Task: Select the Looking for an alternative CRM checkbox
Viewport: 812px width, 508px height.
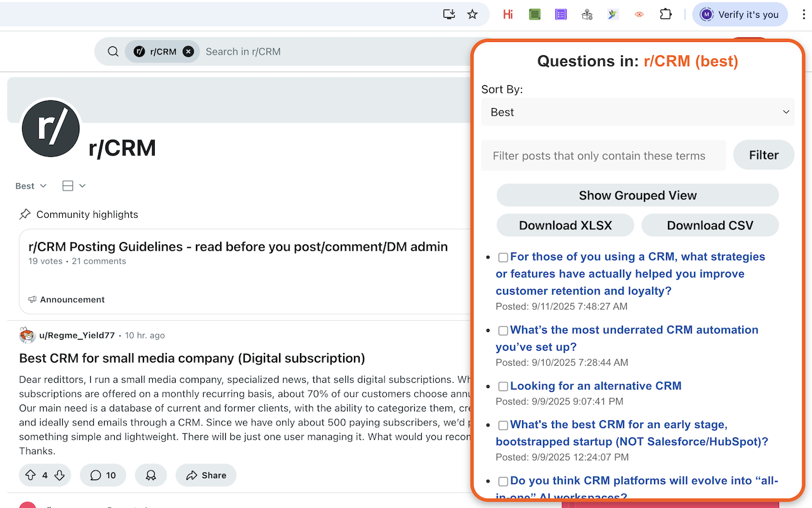Action: tap(503, 386)
